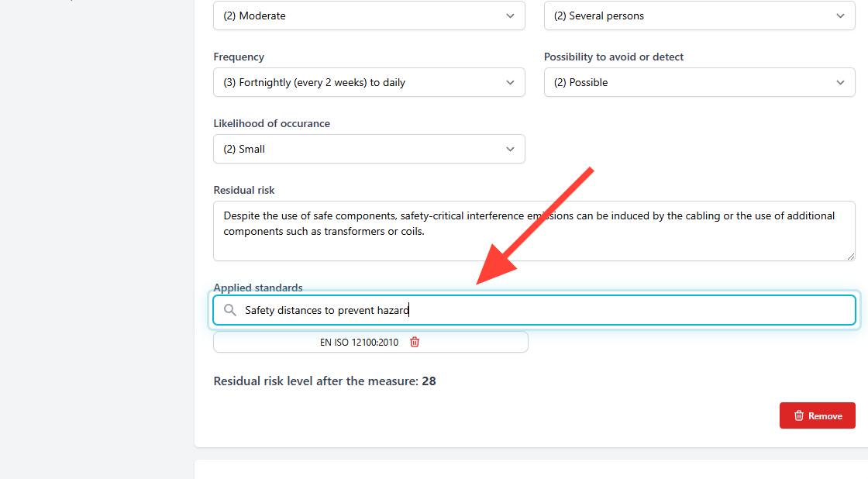This screenshot has height=479, width=868.
Task: Expand the Possibility to avoid or detect dropdown
Action: click(x=700, y=82)
